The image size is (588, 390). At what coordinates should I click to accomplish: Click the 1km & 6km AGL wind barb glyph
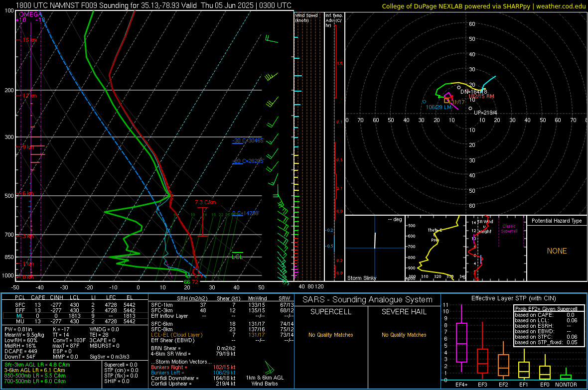click(x=269, y=367)
